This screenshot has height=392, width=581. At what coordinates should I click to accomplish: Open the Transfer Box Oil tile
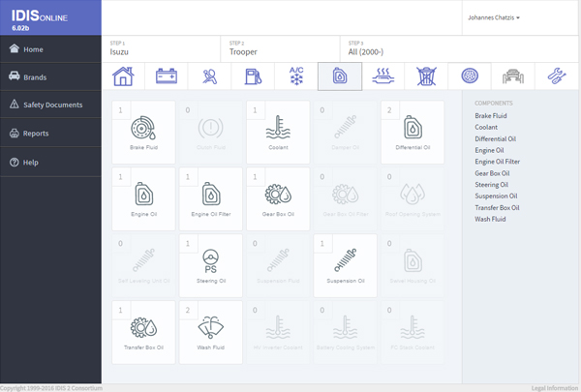[x=143, y=332]
